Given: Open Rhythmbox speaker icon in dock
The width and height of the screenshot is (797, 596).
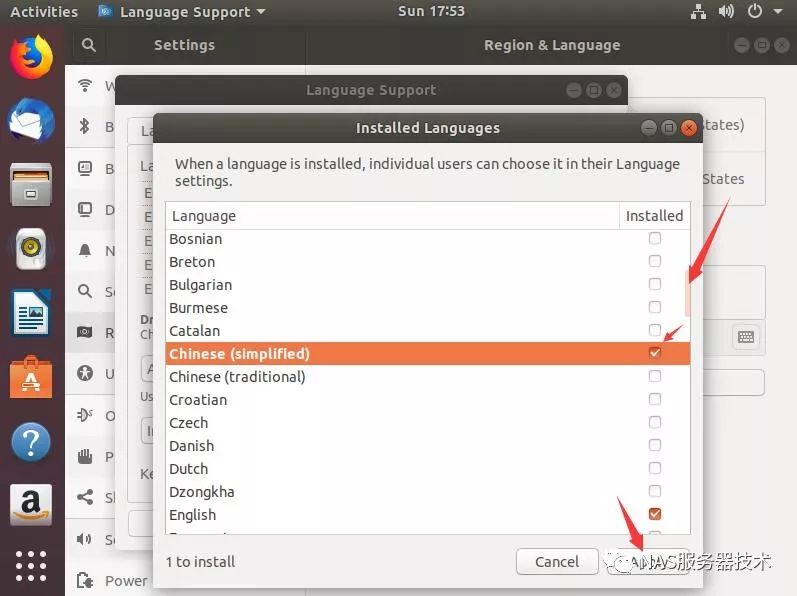Looking at the screenshot, I should point(31,248).
